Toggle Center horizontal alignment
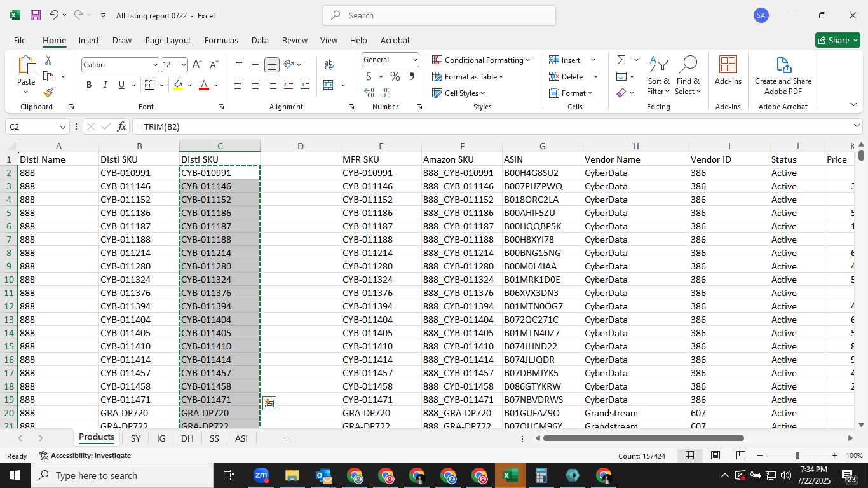This screenshot has height=488, width=868. tap(255, 85)
